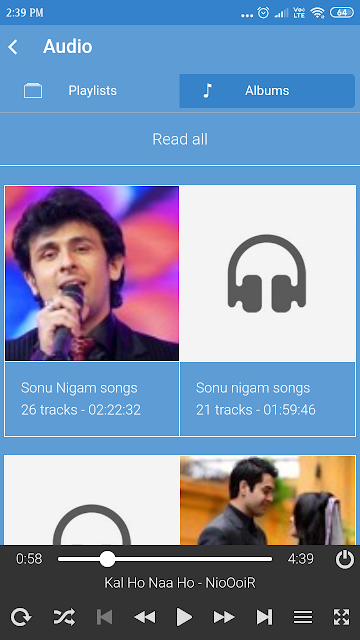Image resolution: width=360 pixels, height=640 pixels.
Task: Seek using the playback progress slider
Action: 165,559
